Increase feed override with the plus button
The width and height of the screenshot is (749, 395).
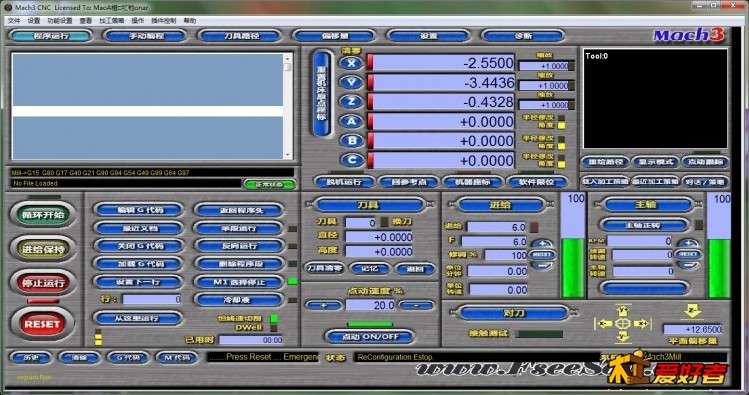(542, 244)
